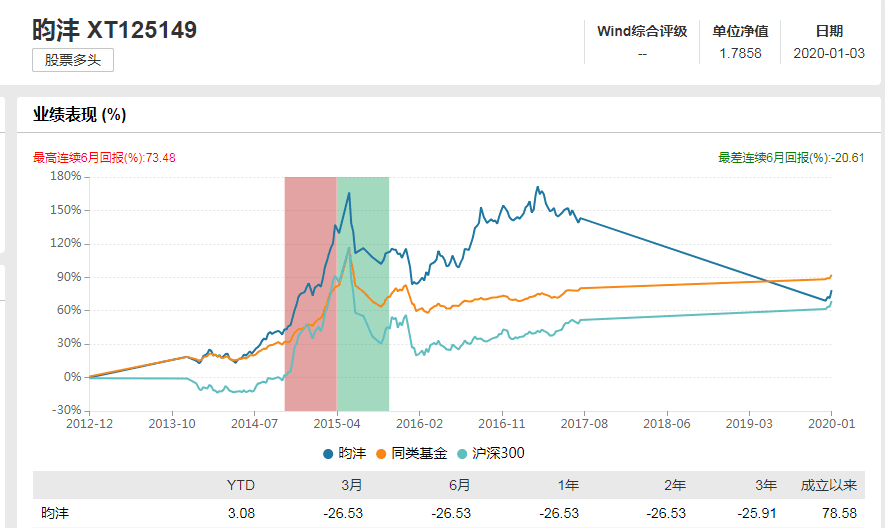Click the blue 昀沣 legend dot
Screen dimensions: 885x528
click(x=329, y=453)
